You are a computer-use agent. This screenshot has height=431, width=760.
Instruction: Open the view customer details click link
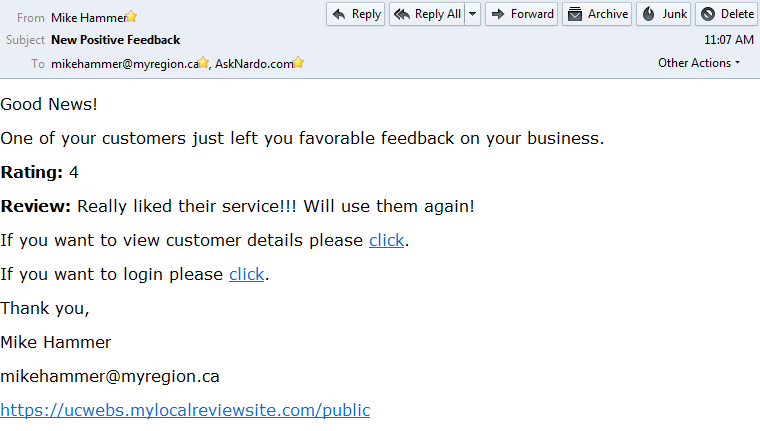coord(387,240)
